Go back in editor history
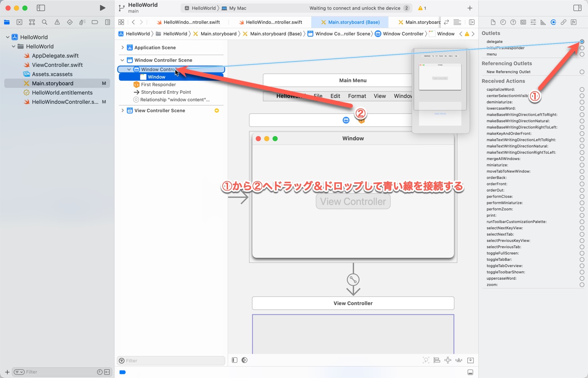The height and width of the screenshot is (378, 588). tap(133, 22)
